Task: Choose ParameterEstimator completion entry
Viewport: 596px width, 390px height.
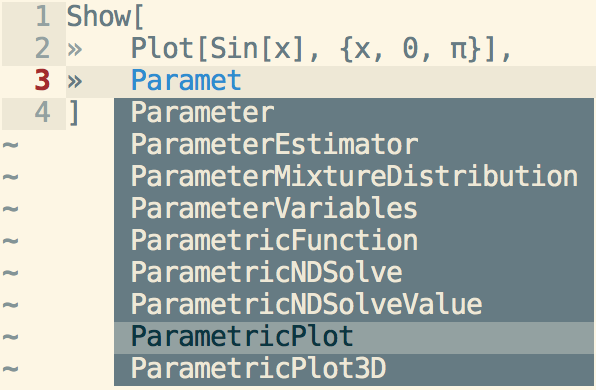Action: tap(354, 145)
